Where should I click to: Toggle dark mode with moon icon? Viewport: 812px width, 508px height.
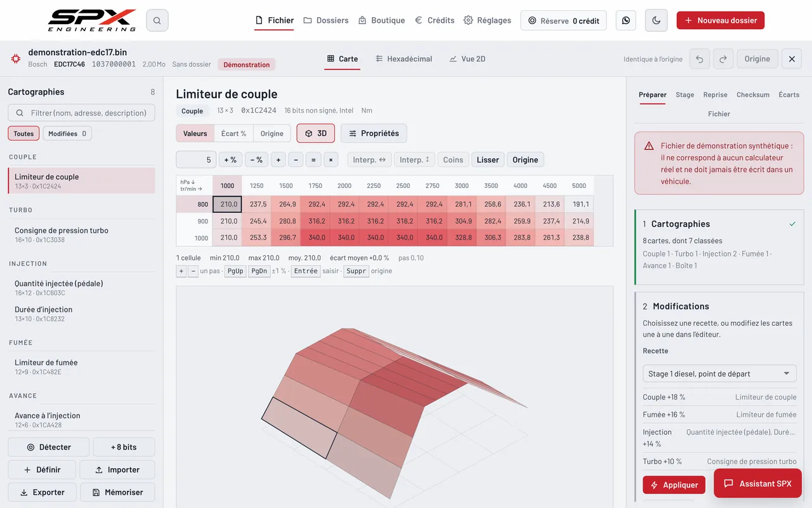tap(656, 20)
